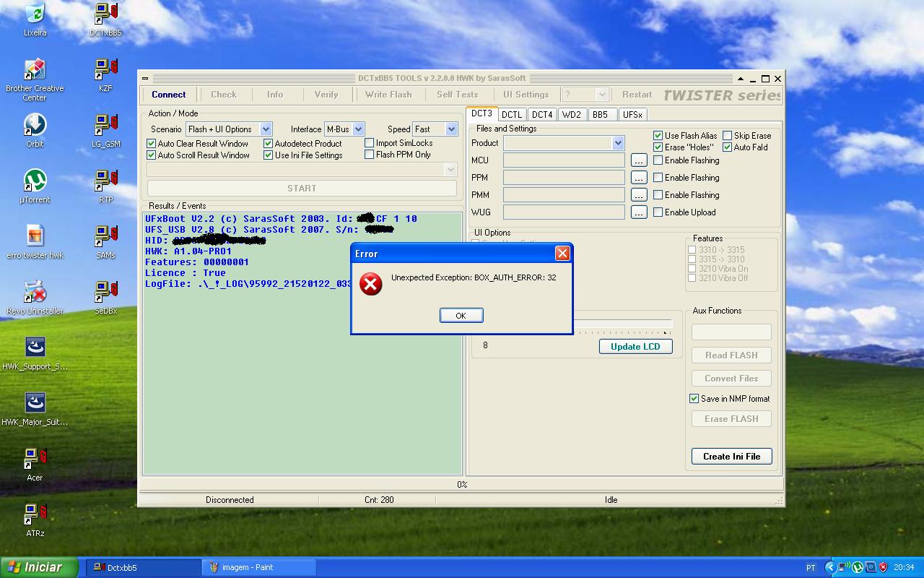
Task: Click the browse button for PPM file
Action: click(x=638, y=178)
